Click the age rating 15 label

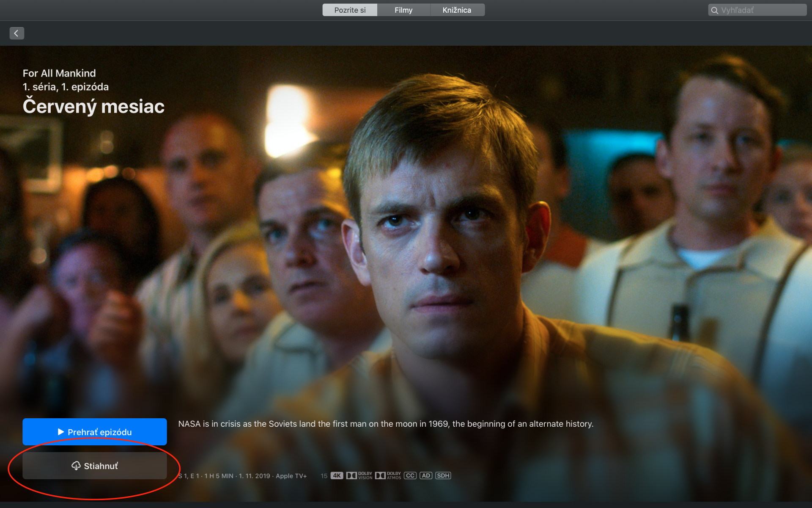coord(324,476)
